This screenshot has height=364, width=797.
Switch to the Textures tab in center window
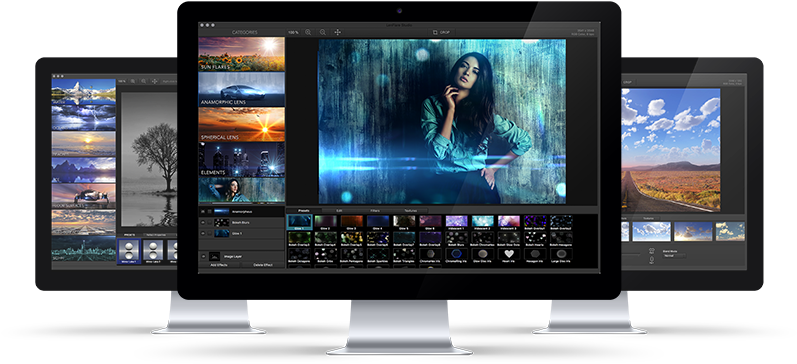click(x=411, y=210)
